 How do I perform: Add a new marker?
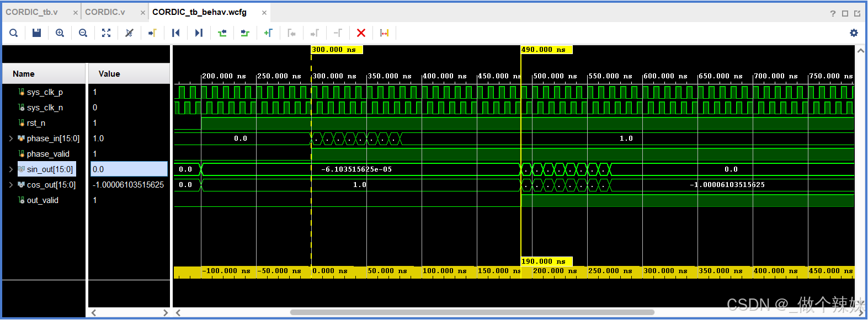(x=268, y=33)
